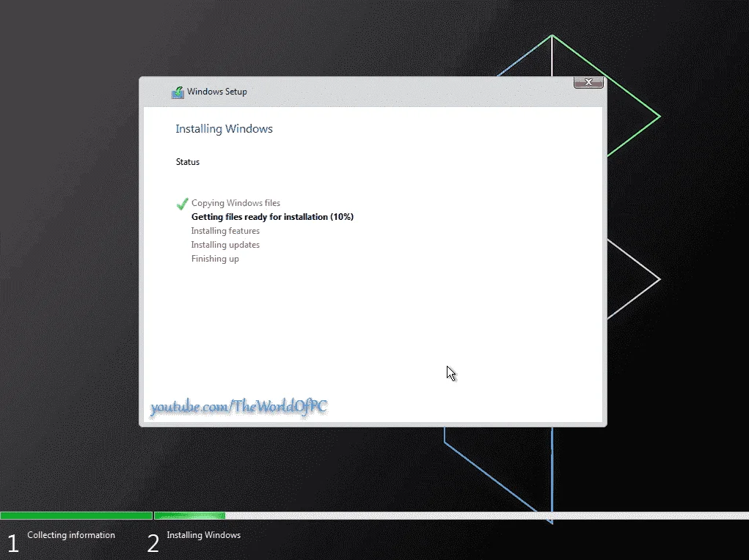Select the 'Finishing up' step text

point(215,259)
